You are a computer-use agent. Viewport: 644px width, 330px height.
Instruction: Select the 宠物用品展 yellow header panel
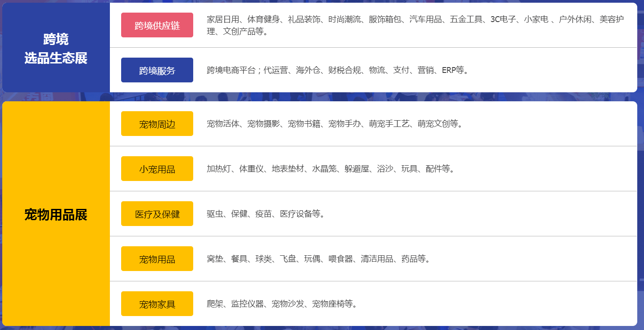(x=56, y=215)
